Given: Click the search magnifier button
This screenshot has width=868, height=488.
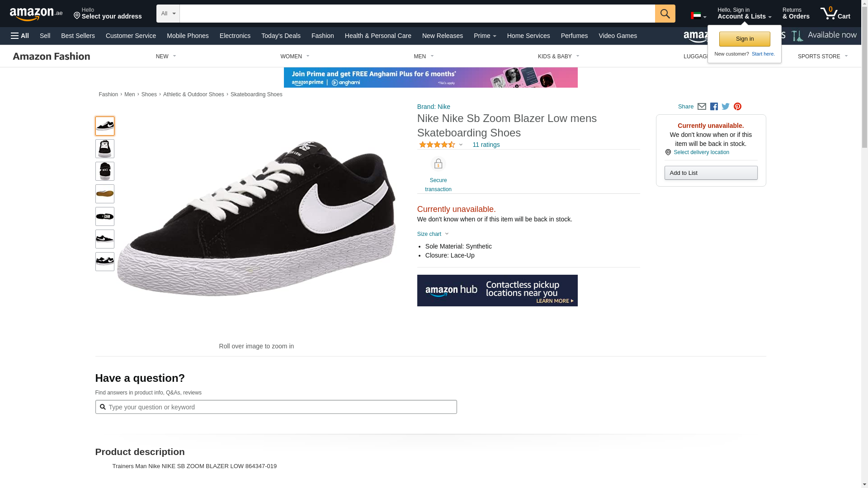Looking at the screenshot, I should coord(665,14).
